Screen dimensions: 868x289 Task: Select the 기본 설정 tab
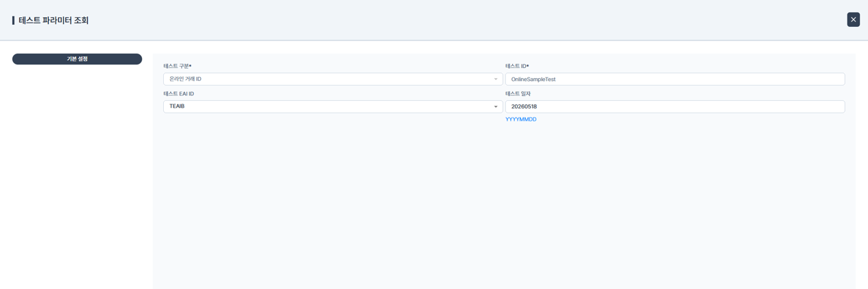point(77,59)
